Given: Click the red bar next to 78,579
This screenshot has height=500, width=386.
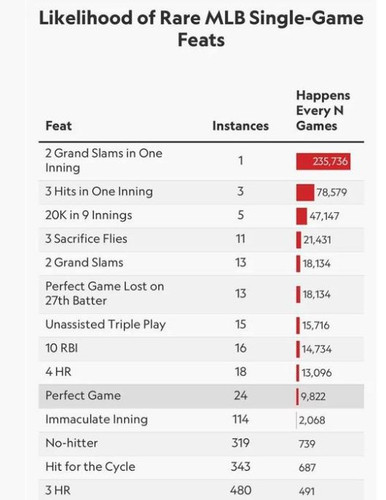Looking at the screenshot, I should tap(305, 192).
